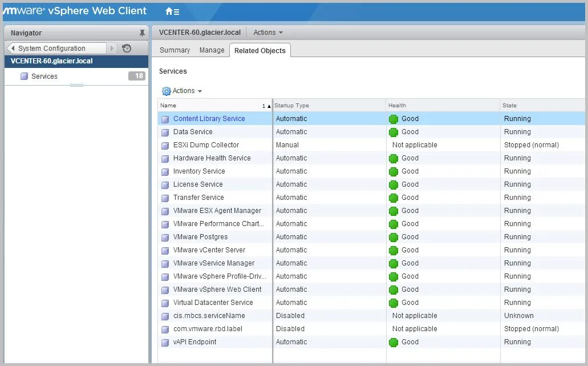Click Not applicable health for ESXi Dump Collector
This screenshot has height=366, width=588.
point(415,145)
